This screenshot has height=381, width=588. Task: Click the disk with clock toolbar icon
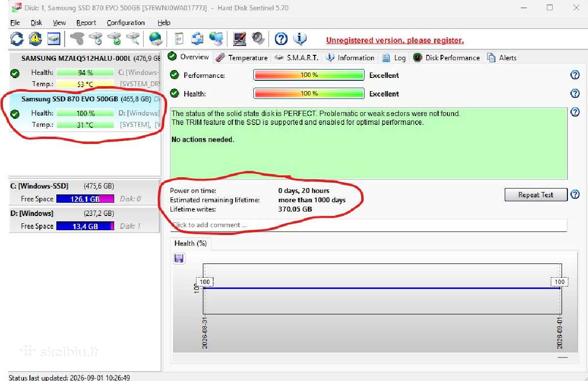[96, 38]
